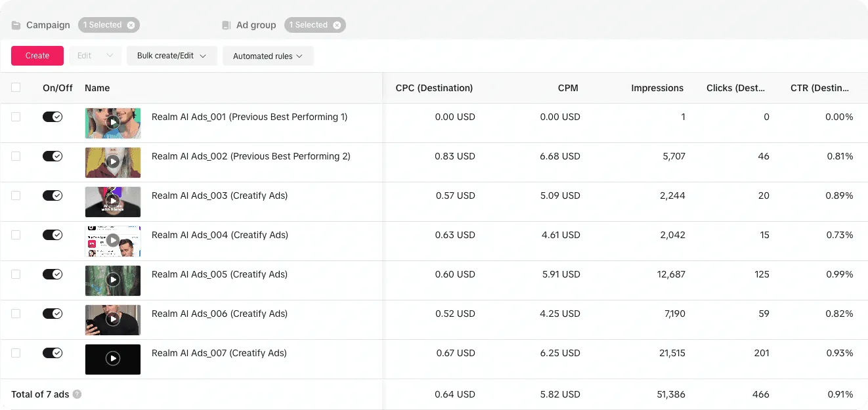The image size is (868, 410).
Task: Play the Realm AI Ads_001 video thumbnail
Action: (113, 123)
